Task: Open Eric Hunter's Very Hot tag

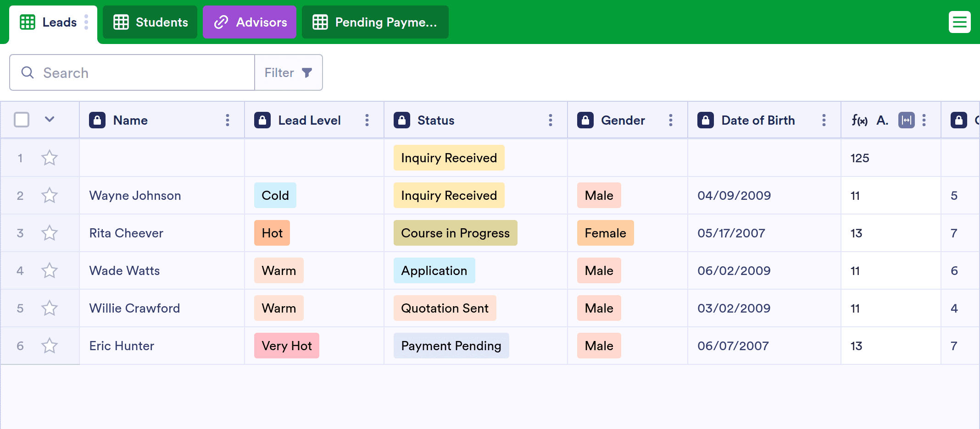Action: click(287, 346)
